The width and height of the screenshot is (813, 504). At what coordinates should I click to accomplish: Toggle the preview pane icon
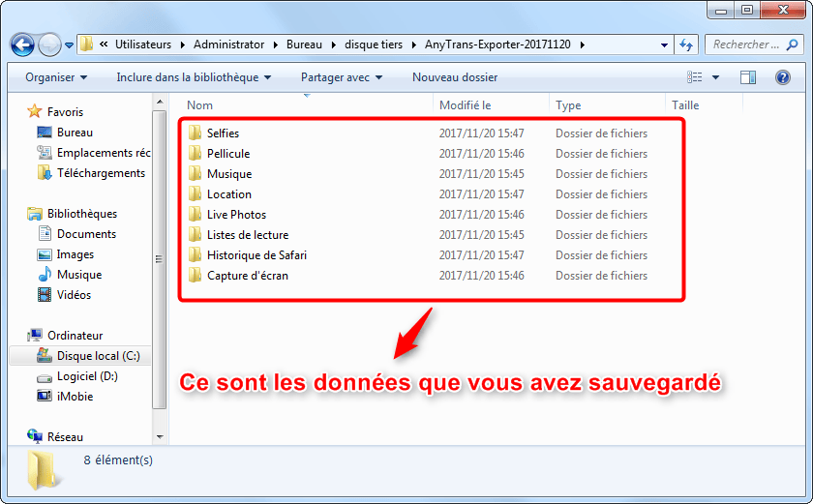[x=747, y=77]
